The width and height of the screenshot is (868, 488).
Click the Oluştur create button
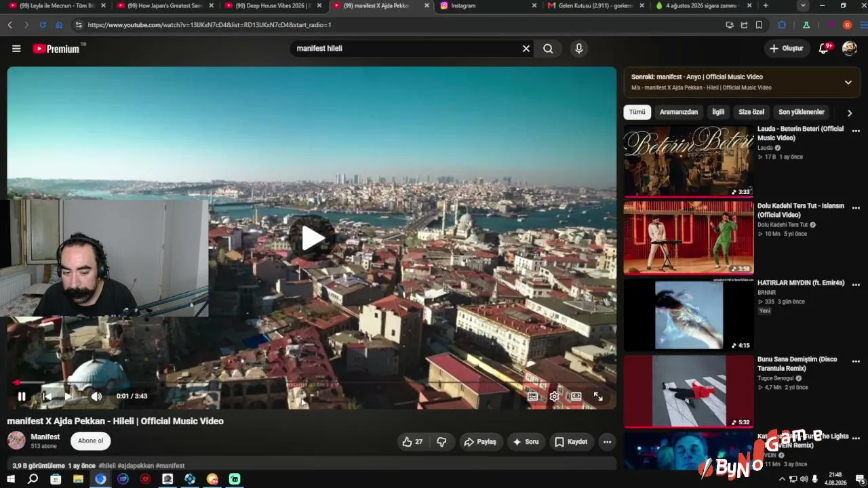pos(787,48)
